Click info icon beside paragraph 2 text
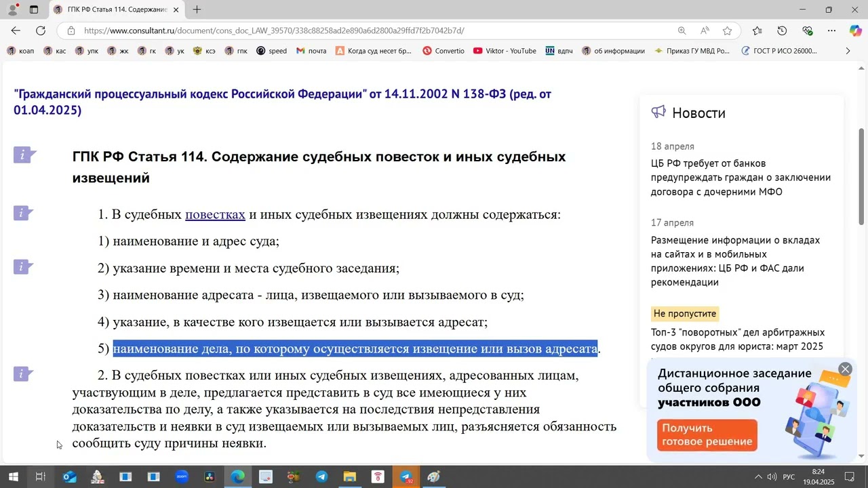This screenshot has height=488, width=868. 23,373
